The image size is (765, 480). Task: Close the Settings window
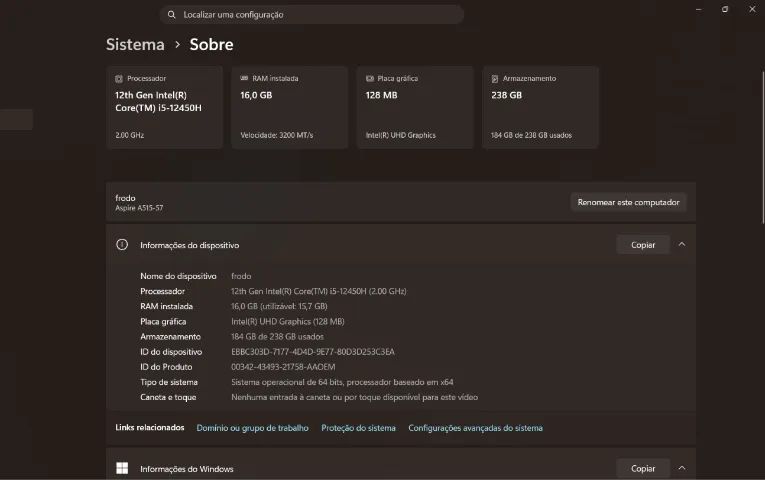752,9
